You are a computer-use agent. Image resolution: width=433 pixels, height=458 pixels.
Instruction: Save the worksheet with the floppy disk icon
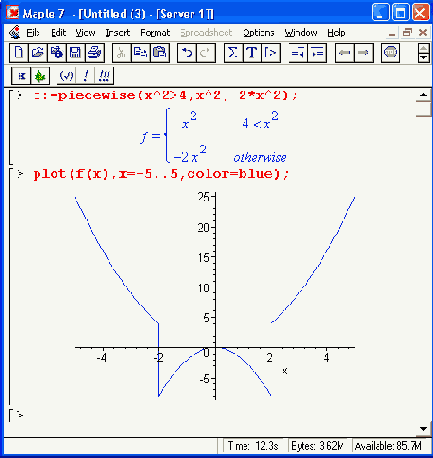[76, 53]
